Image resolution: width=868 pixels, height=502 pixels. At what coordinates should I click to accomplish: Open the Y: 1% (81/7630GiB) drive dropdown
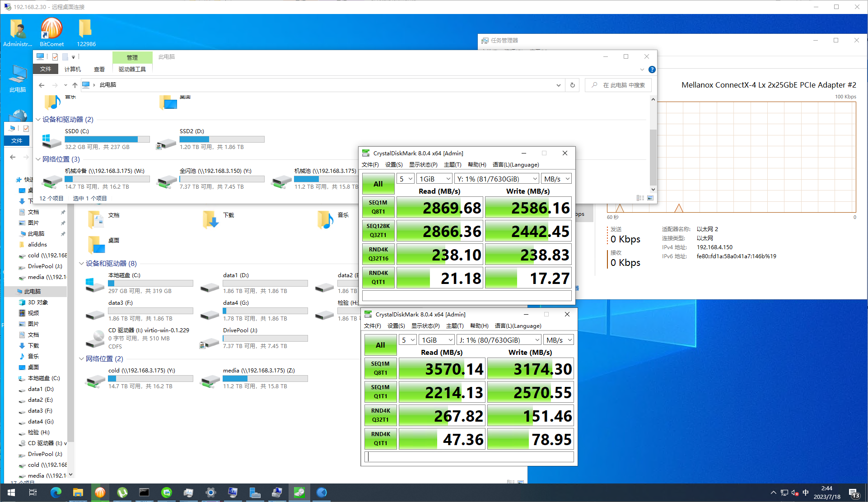[x=497, y=179]
